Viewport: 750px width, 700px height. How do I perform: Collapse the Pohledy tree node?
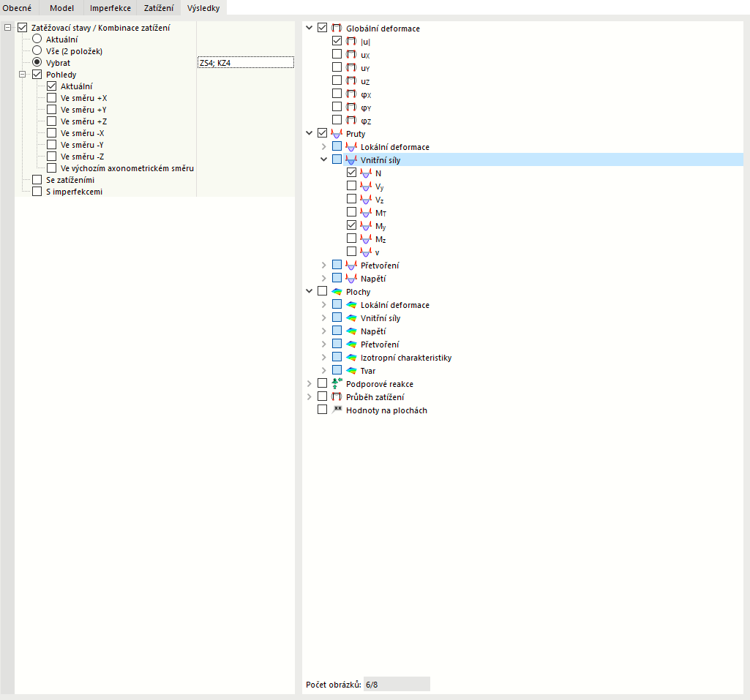click(22, 74)
